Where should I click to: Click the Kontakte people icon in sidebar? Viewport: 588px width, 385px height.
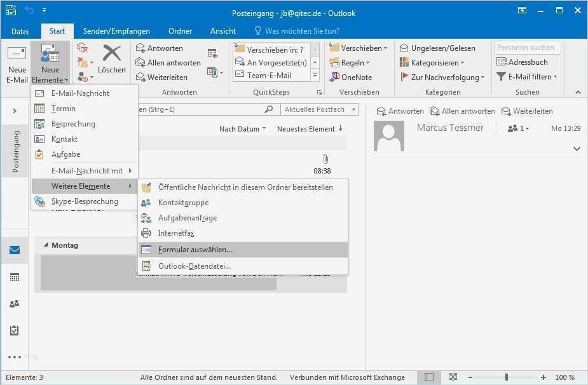(x=15, y=304)
